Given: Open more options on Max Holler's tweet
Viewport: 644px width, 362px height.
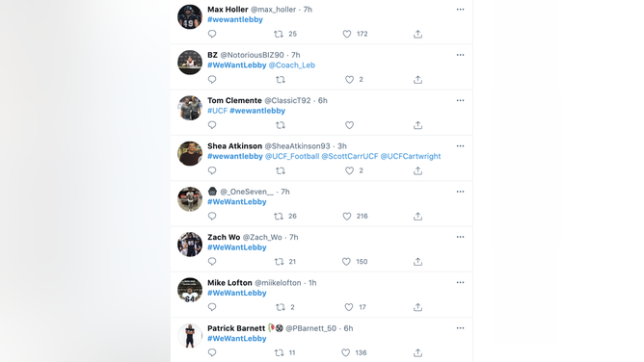Looking at the screenshot, I should pos(460,10).
